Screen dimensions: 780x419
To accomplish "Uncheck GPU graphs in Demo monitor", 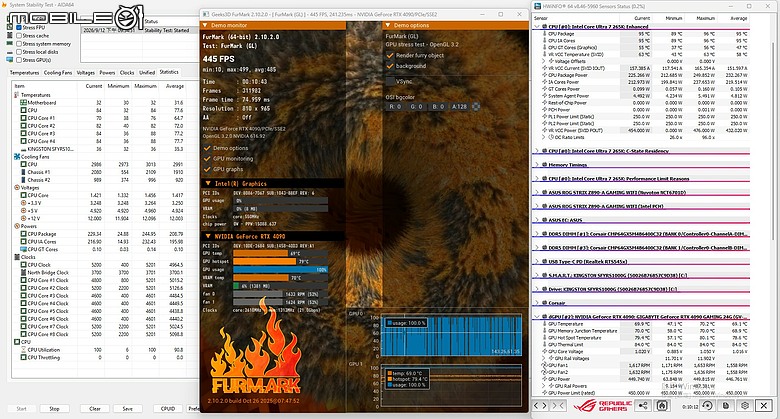I will (x=207, y=169).
